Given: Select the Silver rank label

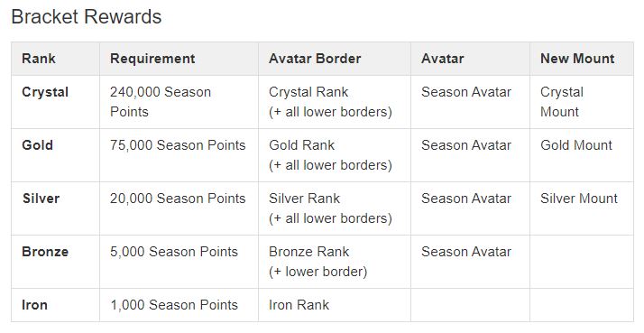Looking at the screenshot, I should coord(41,199).
